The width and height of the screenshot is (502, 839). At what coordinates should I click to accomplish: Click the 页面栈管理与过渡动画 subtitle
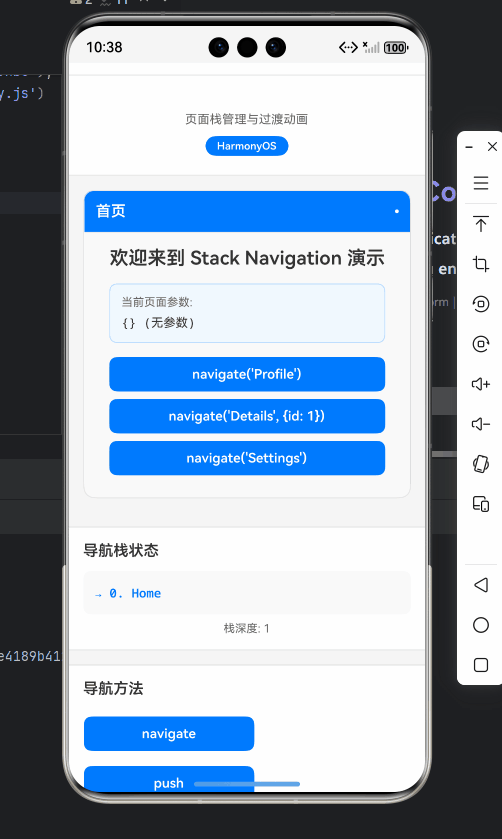pos(247,119)
